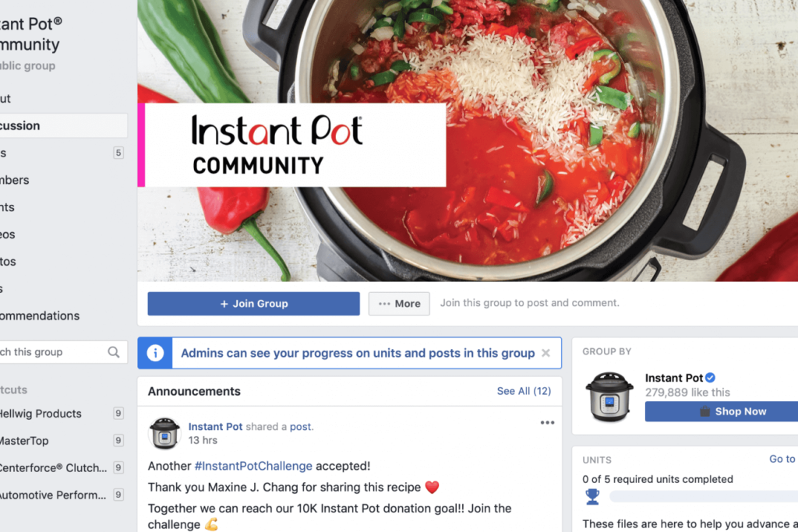Open the three-dot options on the announcement post
Viewport: 798px width, 532px height.
[x=547, y=423]
